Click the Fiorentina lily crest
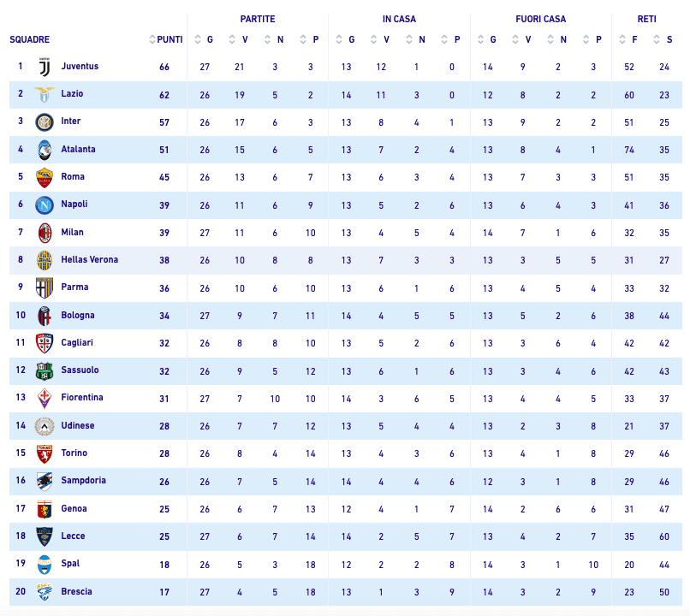Image resolution: width=690 pixels, height=616 pixels. [x=45, y=399]
